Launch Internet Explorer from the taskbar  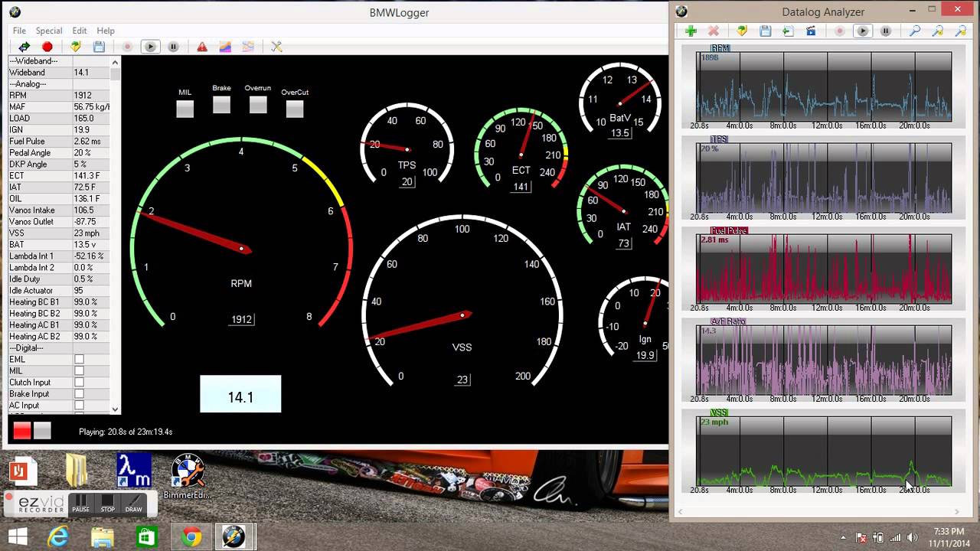click(58, 537)
